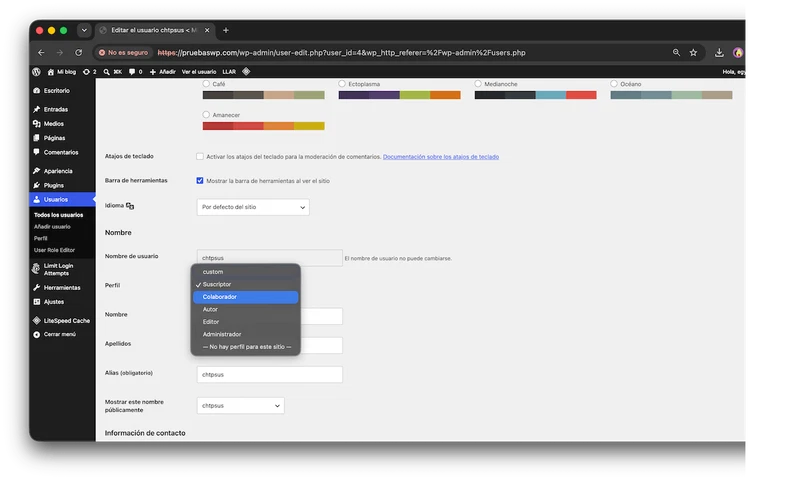The height and width of the screenshot is (480, 798).
Task: Click the Medianoche palette swatches
Action: (x=535, y=95)
